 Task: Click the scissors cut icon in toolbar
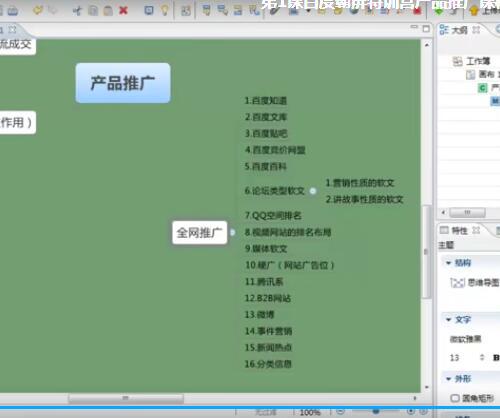point(77,11)
